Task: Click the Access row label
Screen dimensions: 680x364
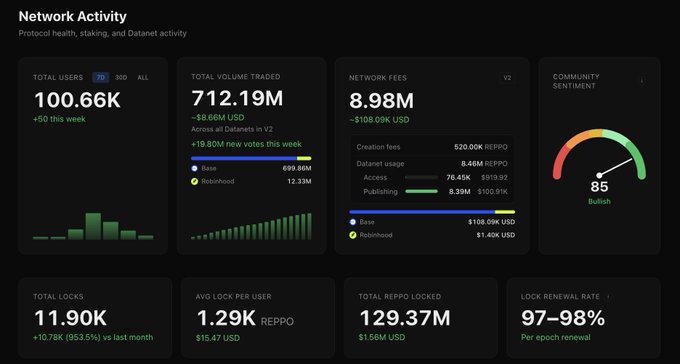Action: (375, 177)
